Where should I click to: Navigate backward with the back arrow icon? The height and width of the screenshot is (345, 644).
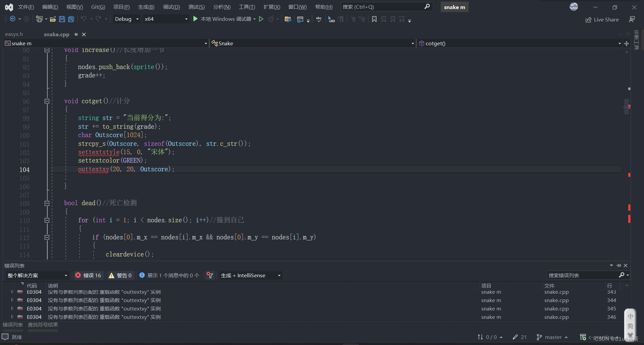13,19
